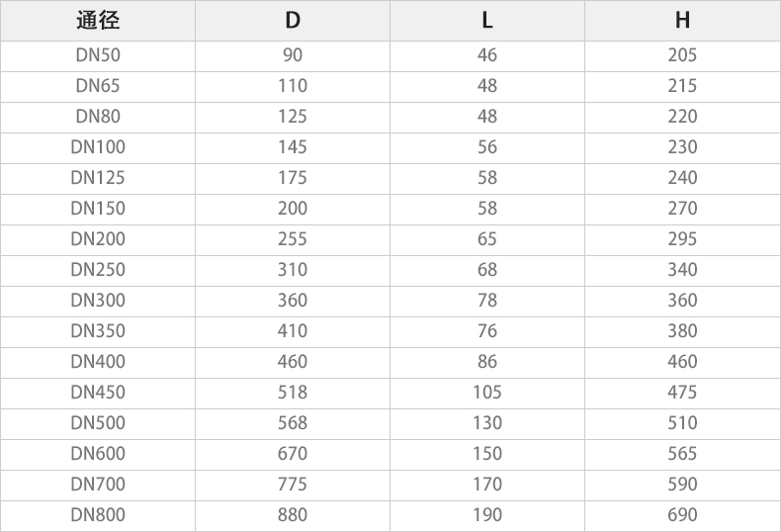Click H value 690 for DN800
This screenshot has width=781, height=532.
682,515
